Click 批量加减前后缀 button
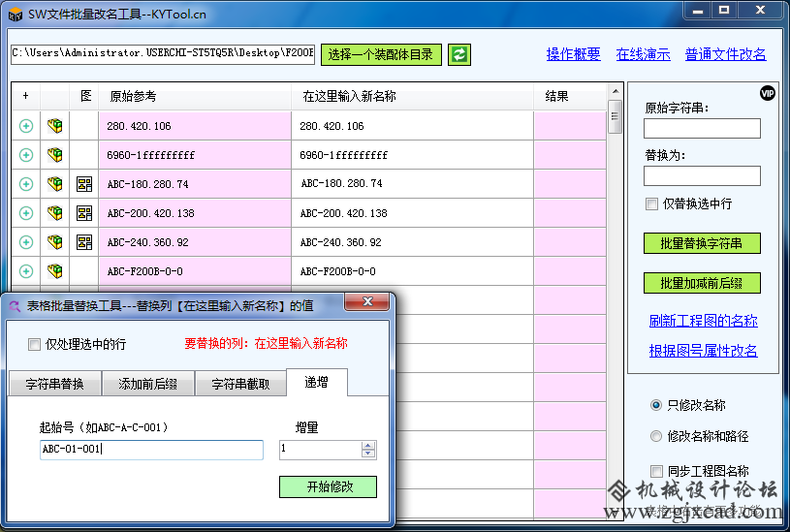The height and width of the screenshot is (532, 790). pyautogui.click(x=702, y=283)
